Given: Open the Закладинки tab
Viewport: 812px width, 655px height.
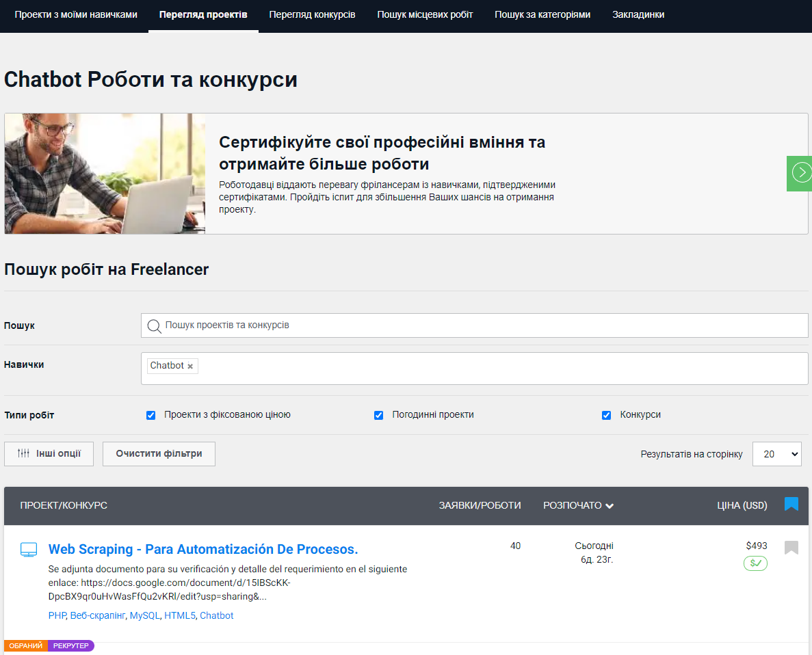Looking at the screenshot, I should pyautogui.click(x=638, y=14).
